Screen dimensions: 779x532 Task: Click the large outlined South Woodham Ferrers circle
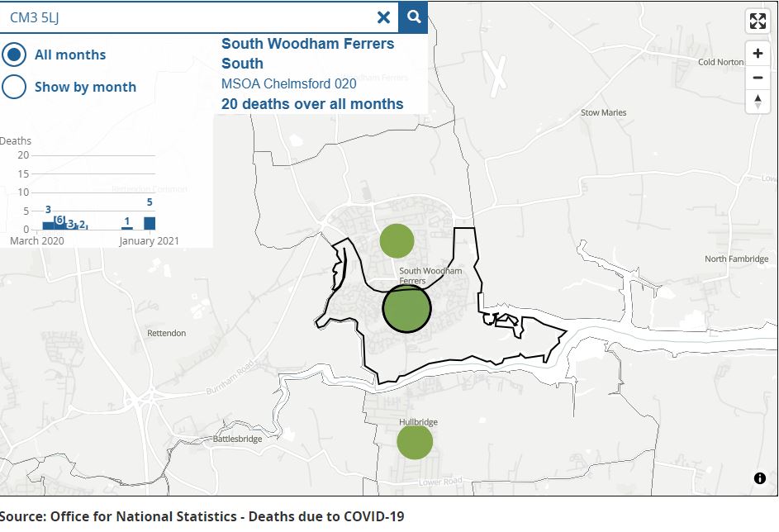406,308
